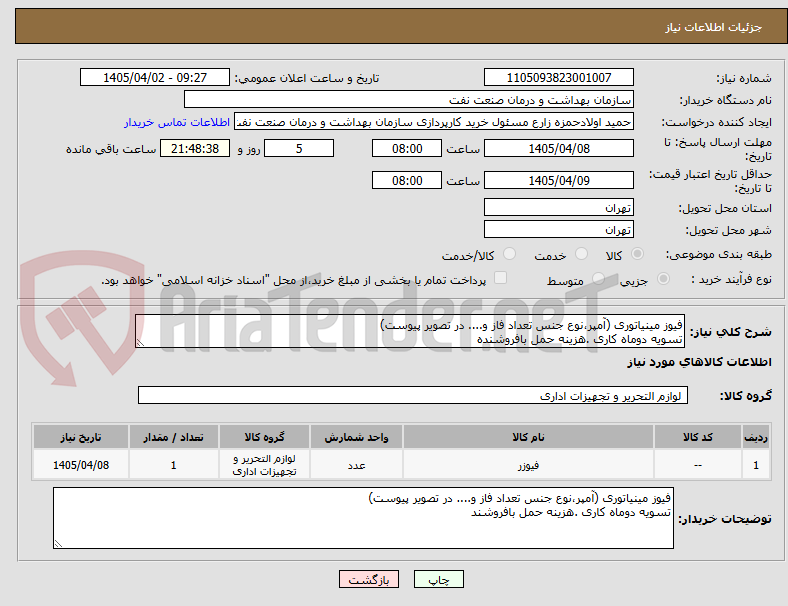Open the اطلاعات تماس خریدار link
Viewport: 788px width, 606px height.
(x=177, y=122)
